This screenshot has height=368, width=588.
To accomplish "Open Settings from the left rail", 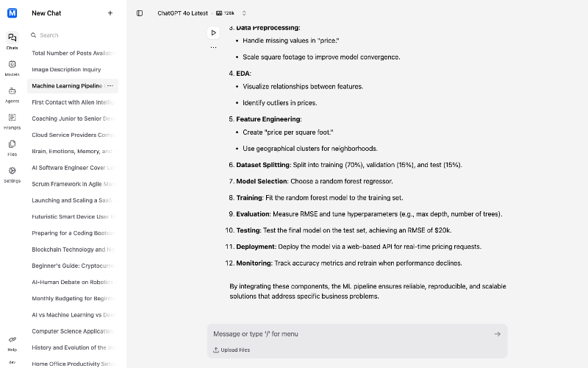I will point(12,174).
